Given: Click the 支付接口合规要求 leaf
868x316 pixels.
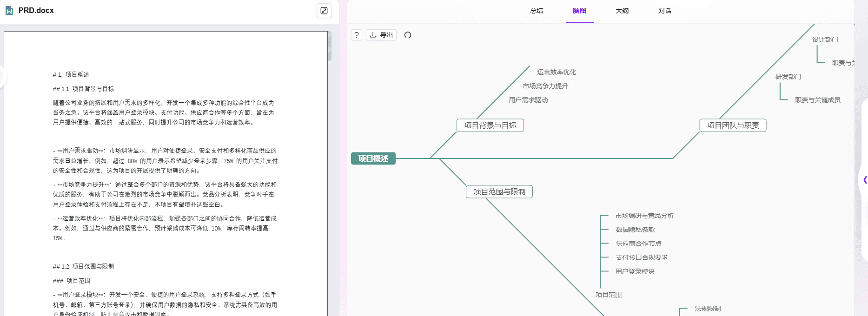Looking at the screenshot, I should [642, 257].
